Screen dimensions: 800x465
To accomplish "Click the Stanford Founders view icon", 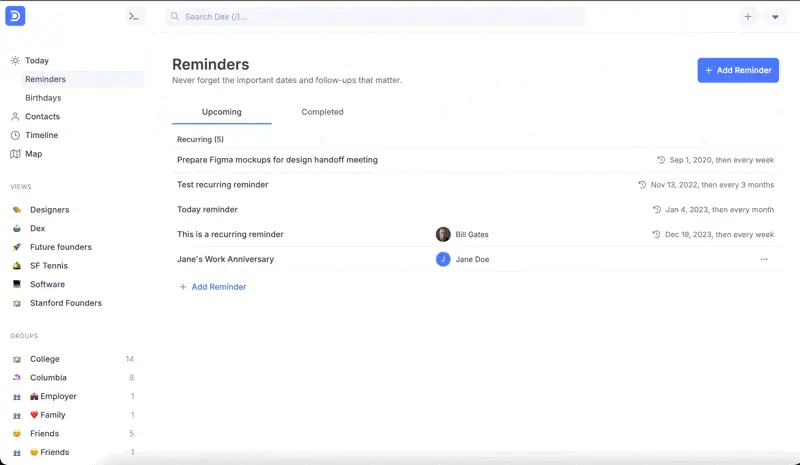I will [17, 303].
